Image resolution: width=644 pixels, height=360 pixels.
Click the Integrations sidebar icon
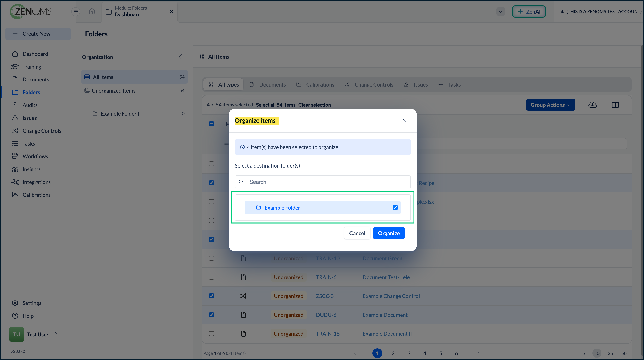click(x=15, y=182)
